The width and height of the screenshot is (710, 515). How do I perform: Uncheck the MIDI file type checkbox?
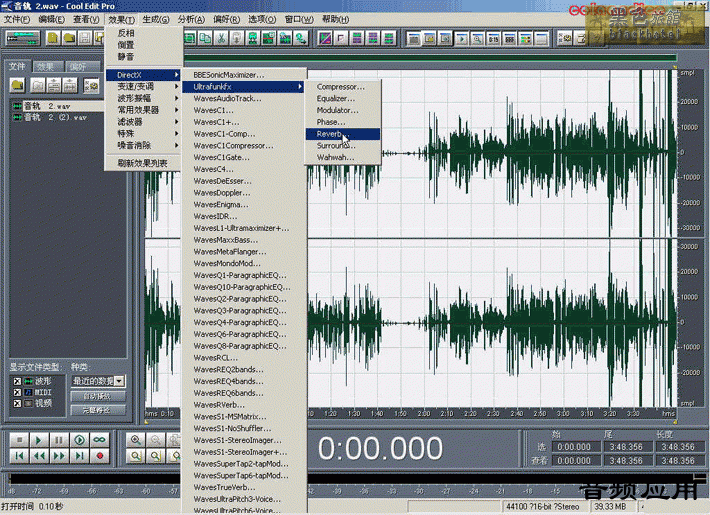point(17,392)
